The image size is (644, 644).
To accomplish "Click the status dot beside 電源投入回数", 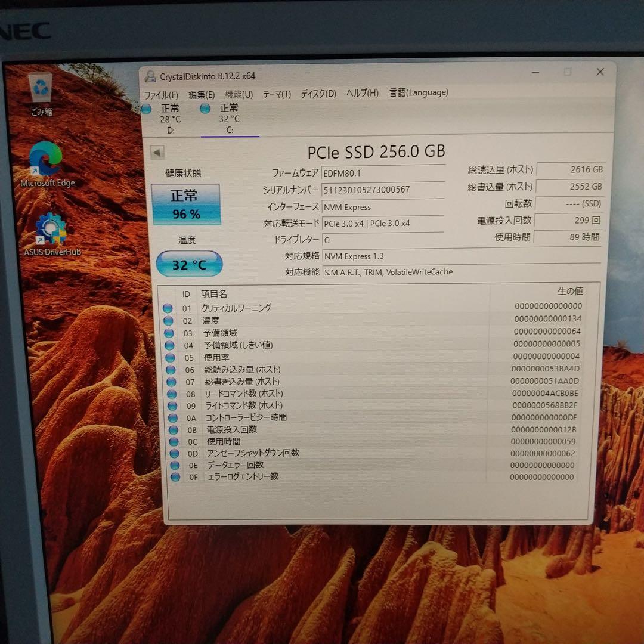I will coord(174,429).
